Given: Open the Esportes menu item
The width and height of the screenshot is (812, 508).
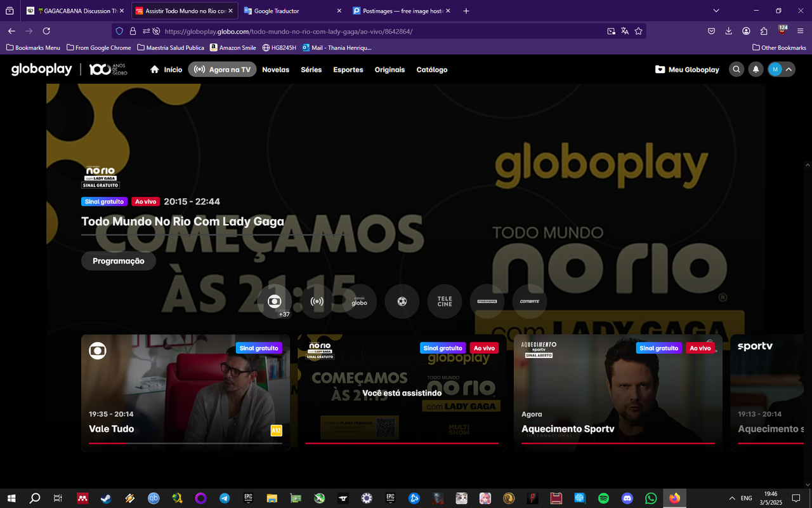Looking at the screenshot, I should click(348, 70).
